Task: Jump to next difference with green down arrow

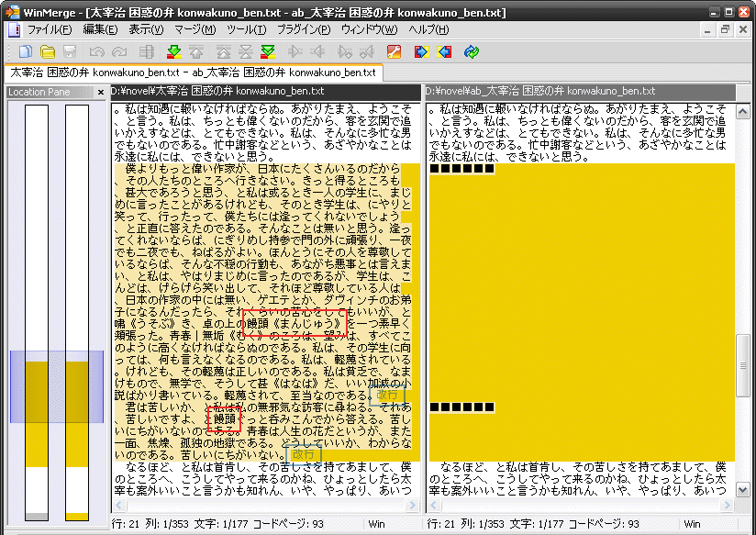Action: click(x=172, y=52)
